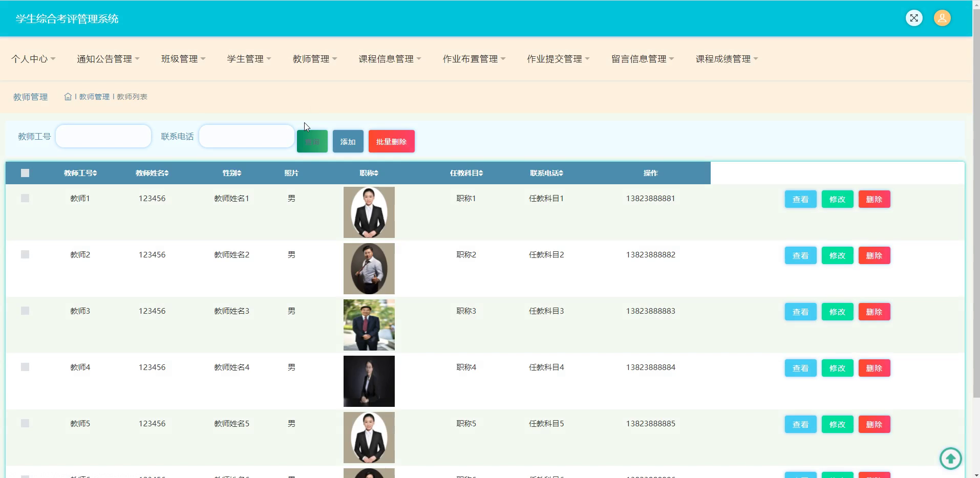
Task: Click 查看 for 教师1
Action: [x=801, y=199]
